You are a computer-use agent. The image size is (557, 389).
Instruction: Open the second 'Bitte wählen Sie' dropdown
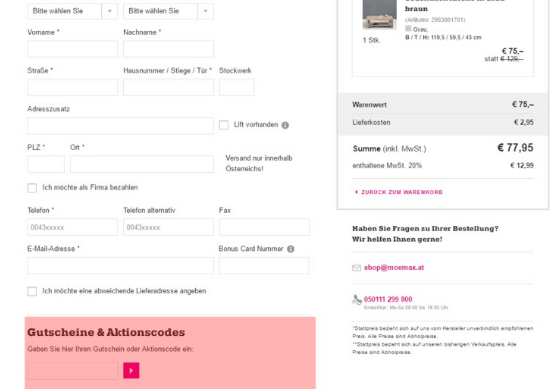point(168,11)
